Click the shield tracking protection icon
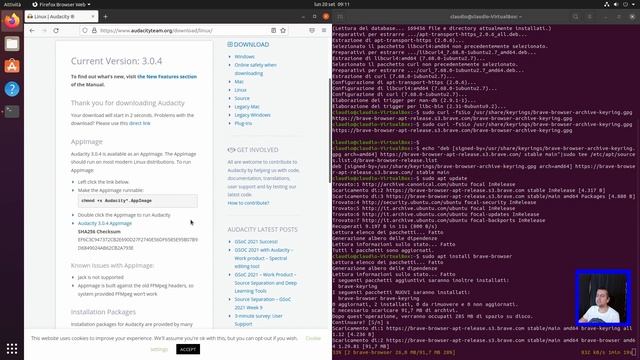 click(85, 31)
